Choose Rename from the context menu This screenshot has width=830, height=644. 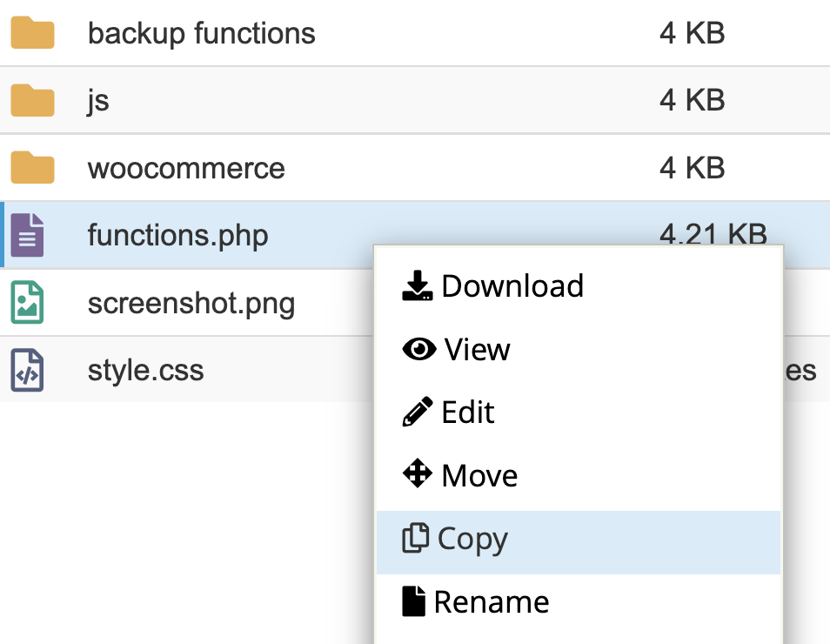pyautogui.click(x=579, y=602)
